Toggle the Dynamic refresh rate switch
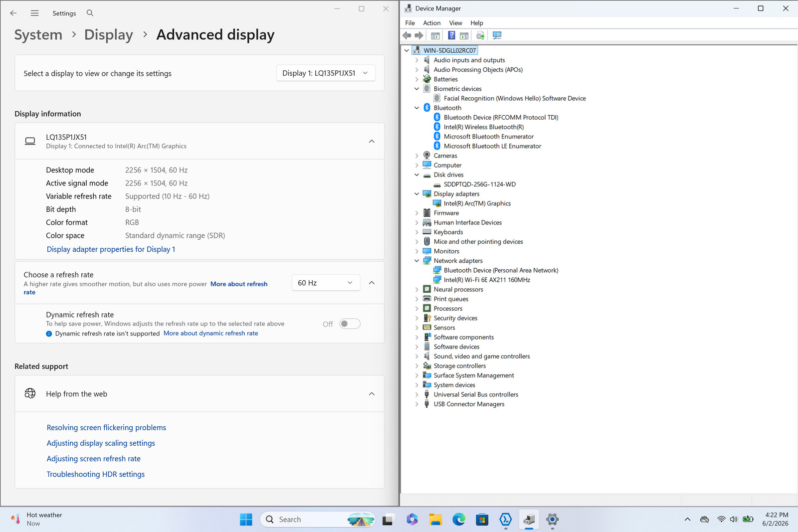 [x=350, y=324]
